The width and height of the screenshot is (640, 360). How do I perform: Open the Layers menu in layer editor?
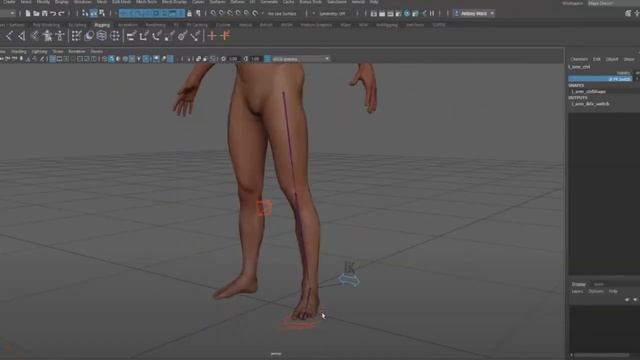577,291
